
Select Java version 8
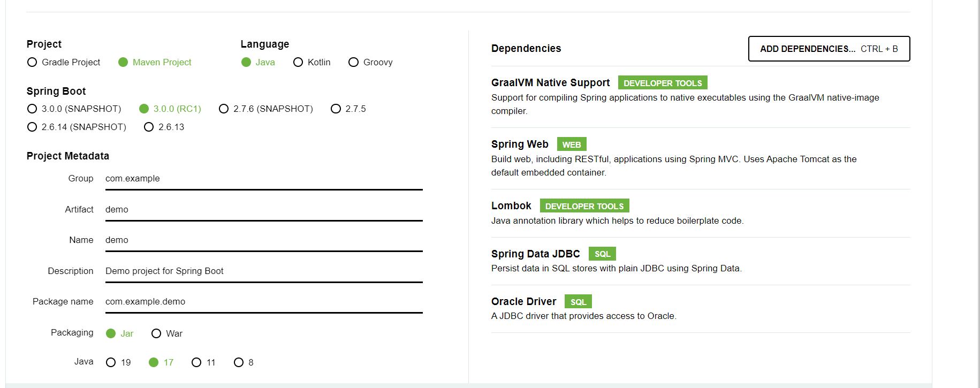click(x=244, y=362)
